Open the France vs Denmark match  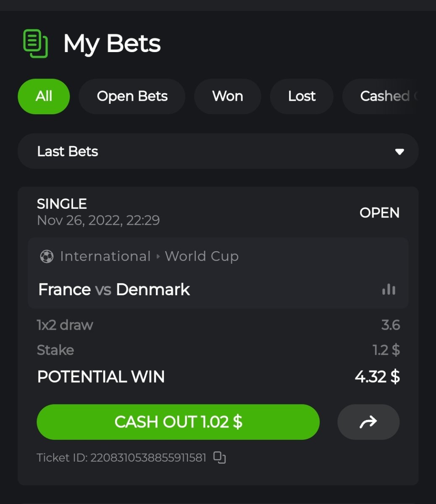click(x=114, y=289)
